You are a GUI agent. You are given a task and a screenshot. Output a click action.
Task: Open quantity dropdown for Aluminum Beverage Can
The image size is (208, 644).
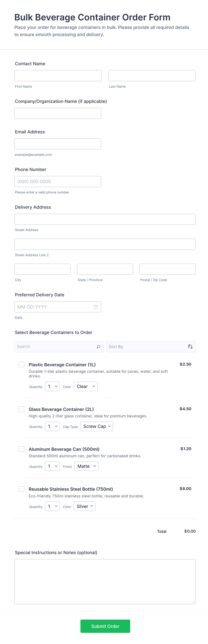(x=52, y=466)
